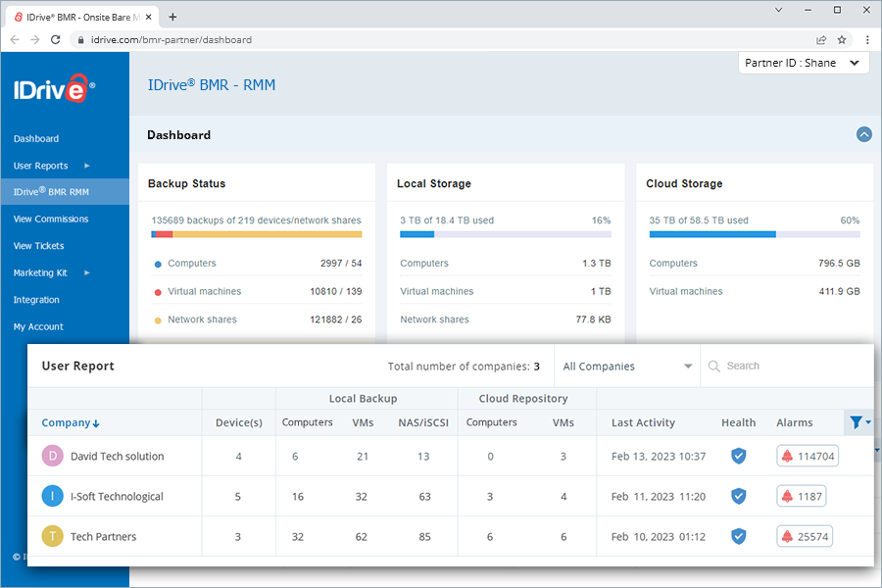Click the browser forward arrow
The height and width of the screenshot is (588, 882).
point(35,40)
